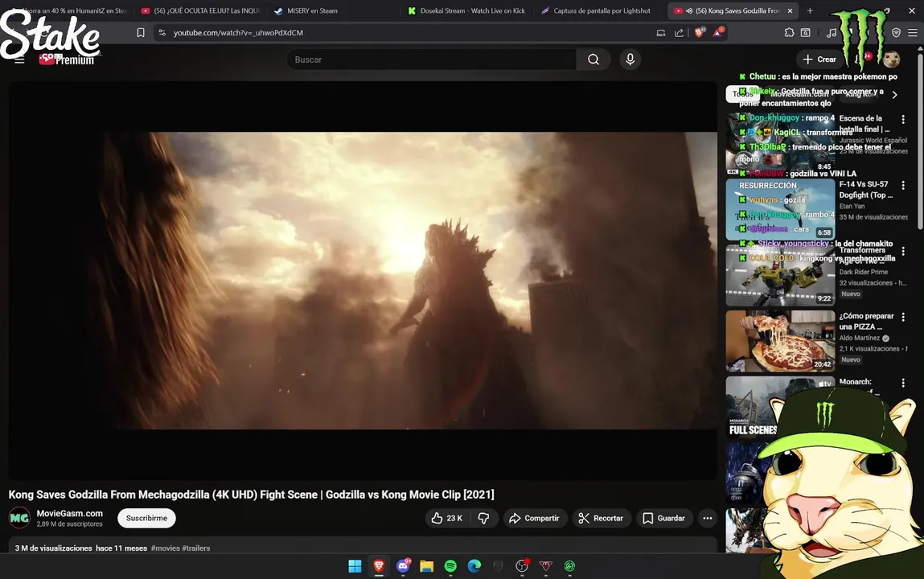Open the Monarch FULL SCENES thumbnail
The width and height of the screenshot is (924, 579).
tap(780, 408)
